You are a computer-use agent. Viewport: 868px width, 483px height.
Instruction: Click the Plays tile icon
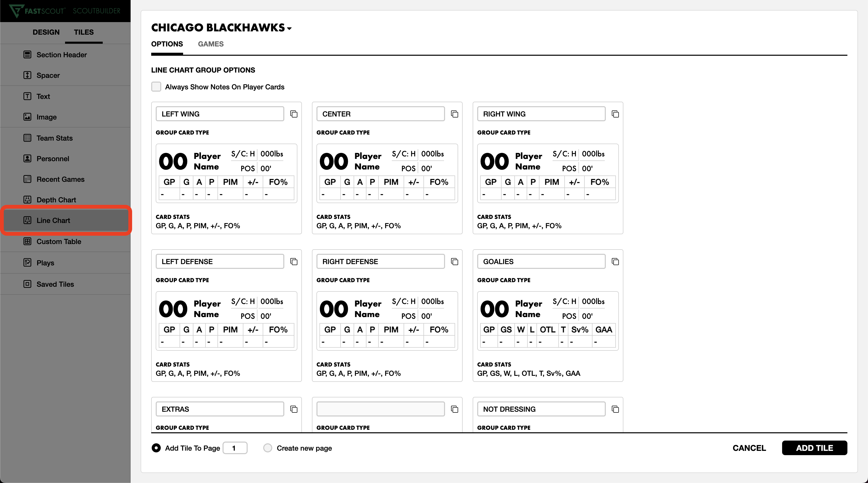27,263
